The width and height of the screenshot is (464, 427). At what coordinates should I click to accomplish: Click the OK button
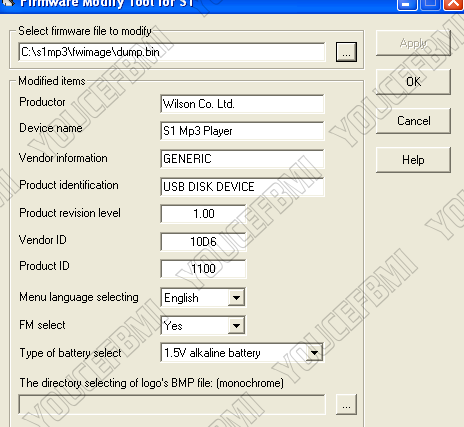coord(413,82)
